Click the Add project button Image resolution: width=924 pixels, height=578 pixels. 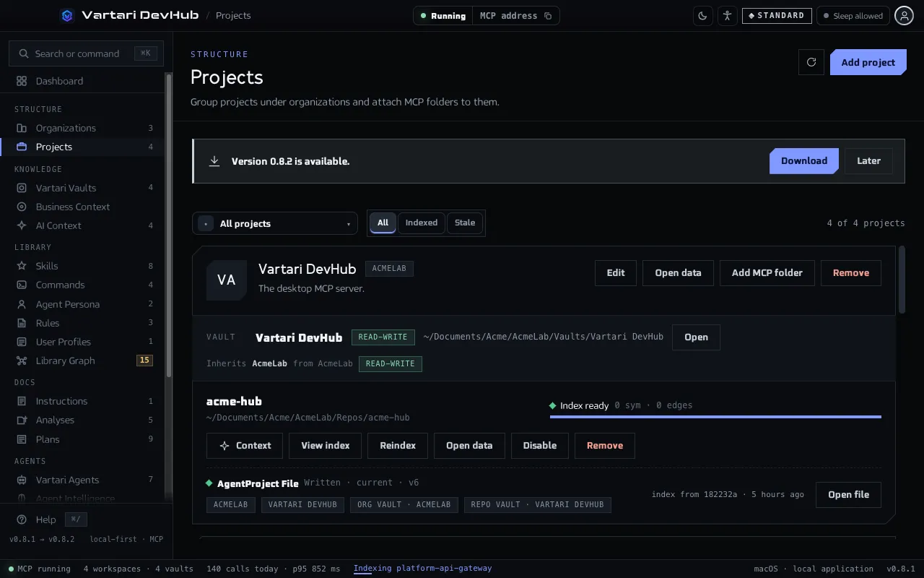[868, 62]
